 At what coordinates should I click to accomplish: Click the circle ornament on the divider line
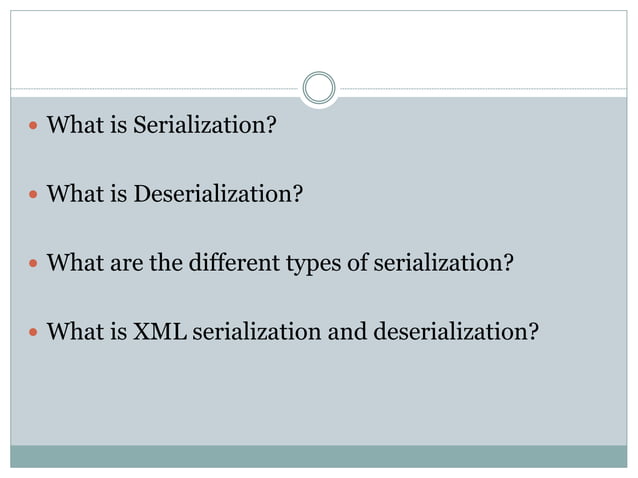coord(319,89)
